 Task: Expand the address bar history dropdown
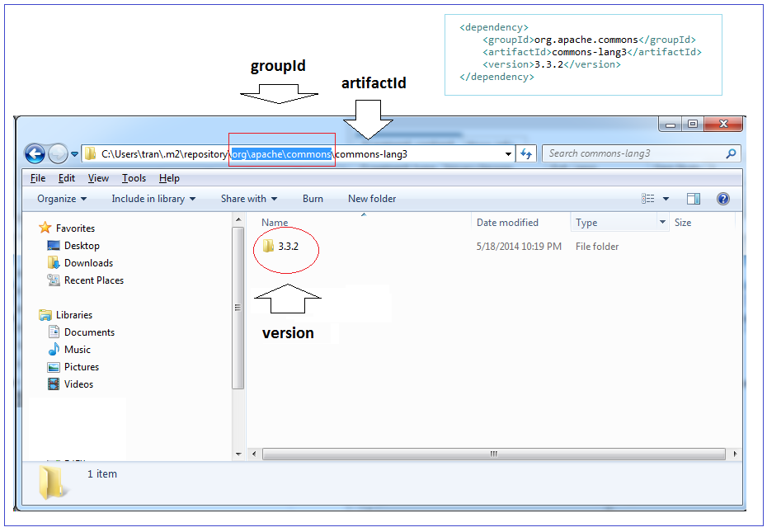pyautogui.click(x=508, y=154)
